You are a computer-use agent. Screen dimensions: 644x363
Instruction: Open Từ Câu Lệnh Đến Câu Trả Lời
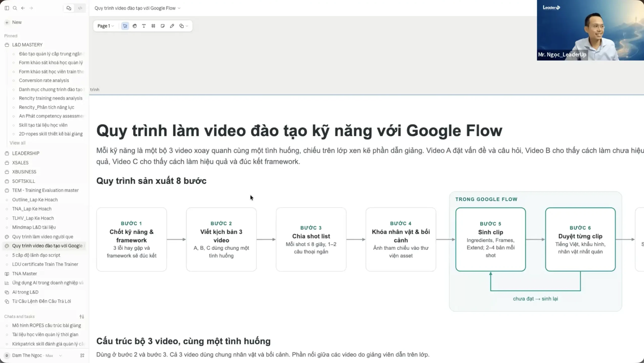(x=42, y=301)
